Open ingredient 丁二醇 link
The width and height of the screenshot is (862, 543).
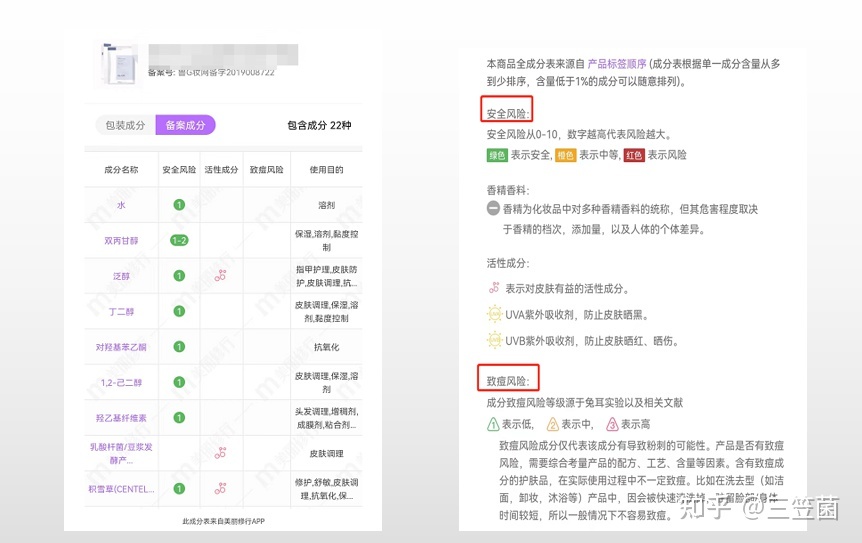pos(121,312)
